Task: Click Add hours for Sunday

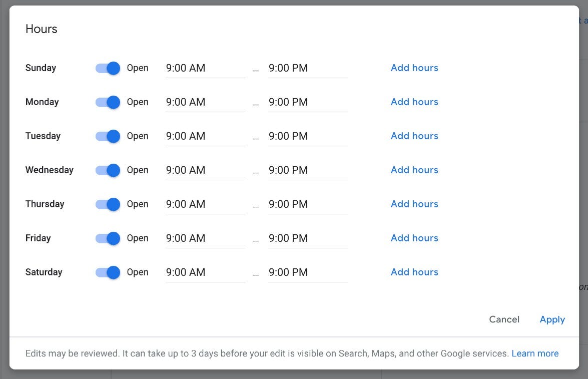Action: 414,68
